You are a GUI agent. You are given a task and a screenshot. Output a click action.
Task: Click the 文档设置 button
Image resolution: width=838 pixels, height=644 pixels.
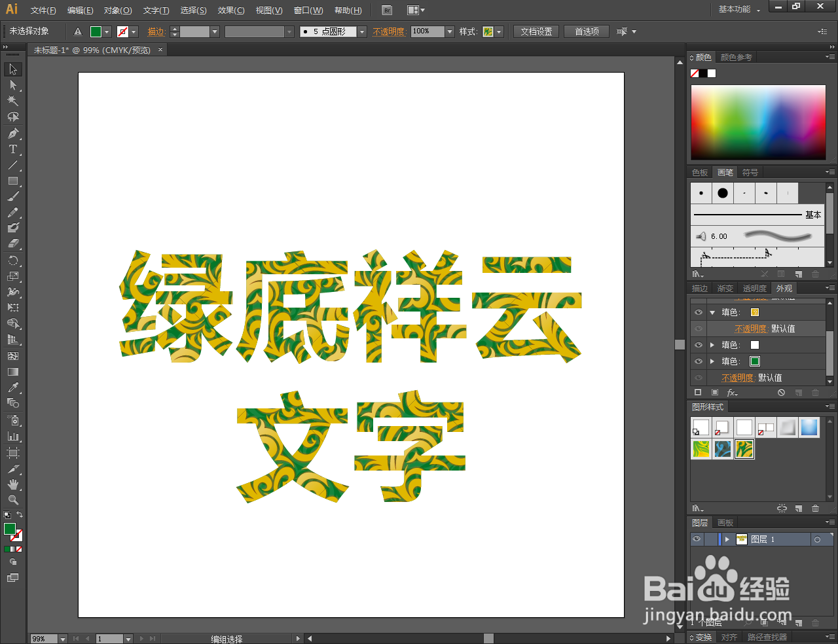(536, 31)
